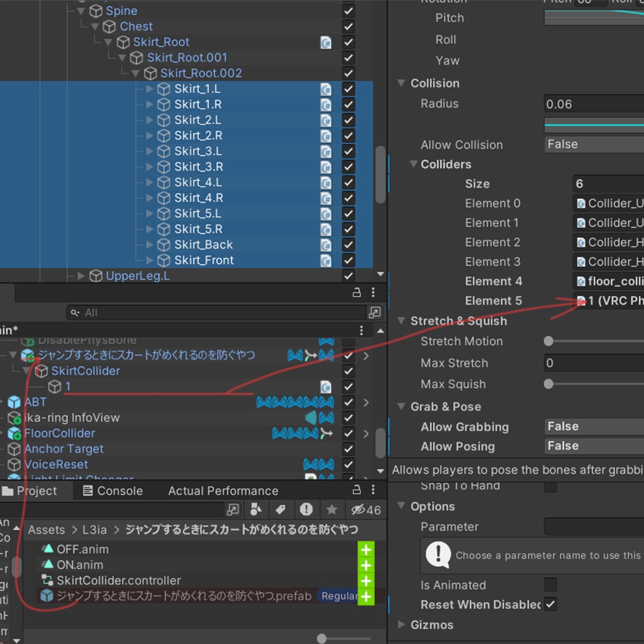Click the Assets breadcrumb link
The width and height of the screenshot is (644, 644).
[x=47, y=530]
